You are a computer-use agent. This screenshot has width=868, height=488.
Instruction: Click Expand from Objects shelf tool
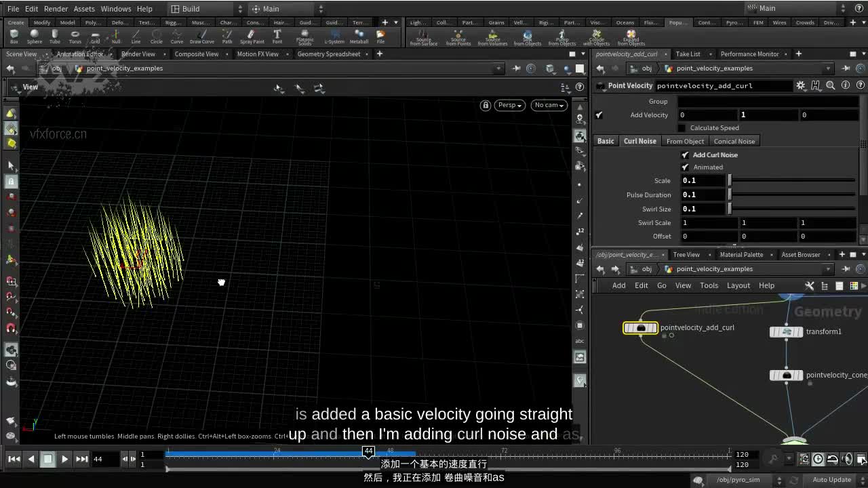(631, 37)
